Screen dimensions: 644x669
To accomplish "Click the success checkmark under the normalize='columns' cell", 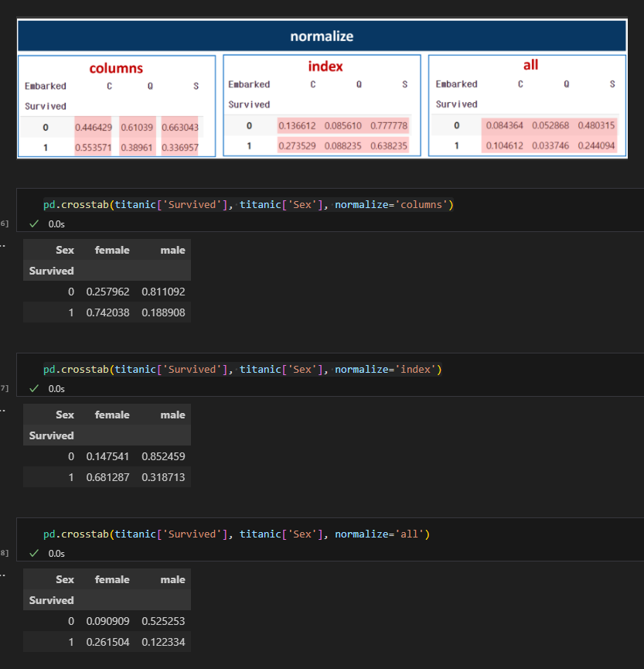I will click(x=34, y=224).
